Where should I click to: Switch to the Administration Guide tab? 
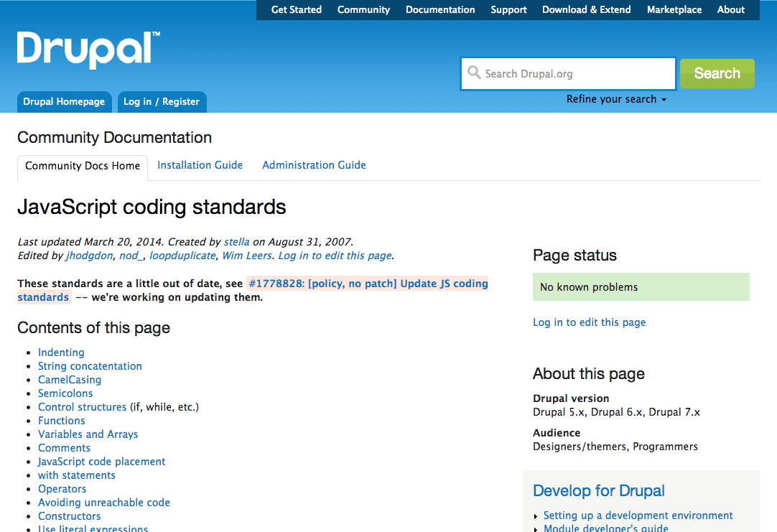pos(314,165)
